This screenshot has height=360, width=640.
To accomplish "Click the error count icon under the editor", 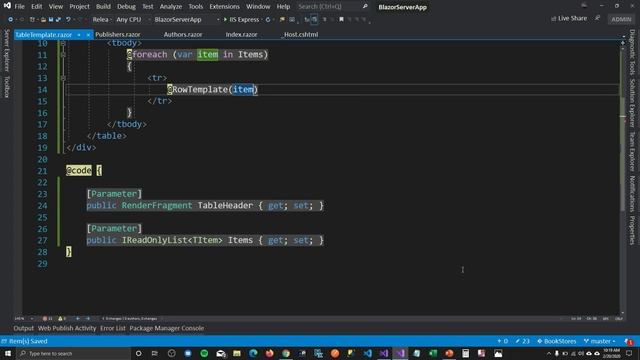I will pos(45,318).
